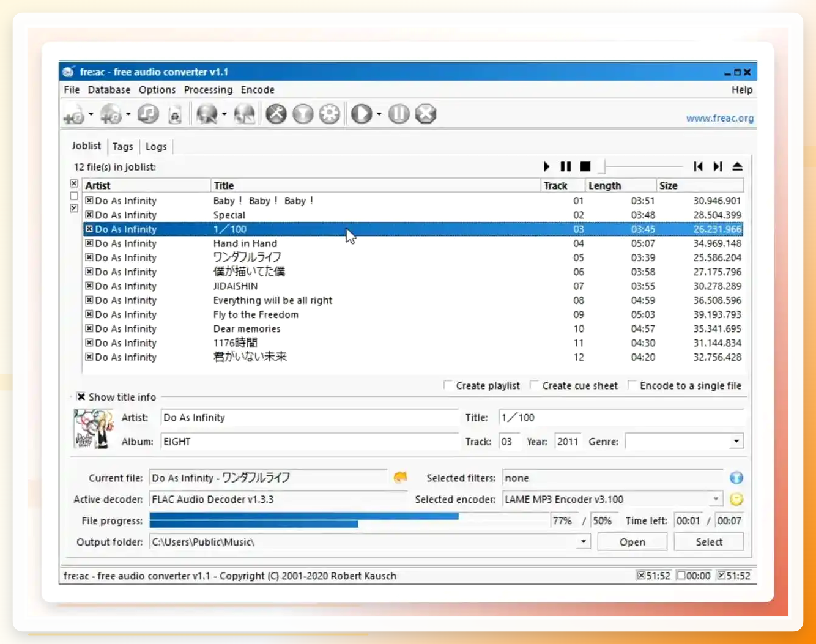Open the Processing menu
The image size is (816, 644).
point(208,90)
